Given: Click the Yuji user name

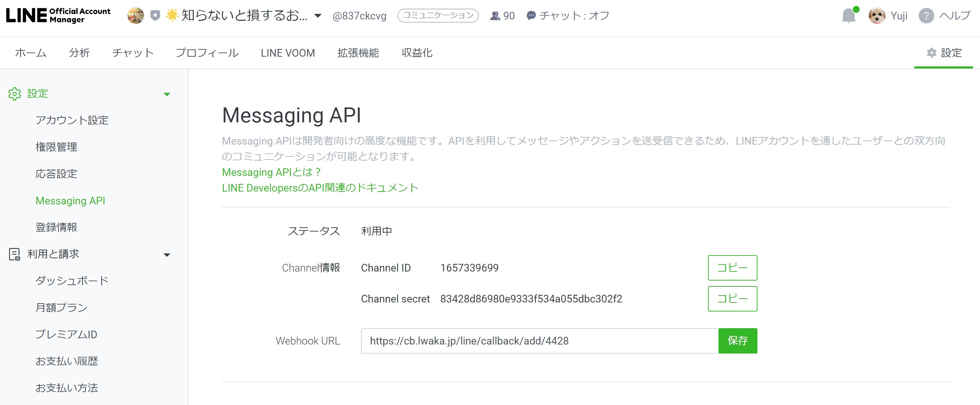Looking at the screenshot, I should click(x=899, y=16).
